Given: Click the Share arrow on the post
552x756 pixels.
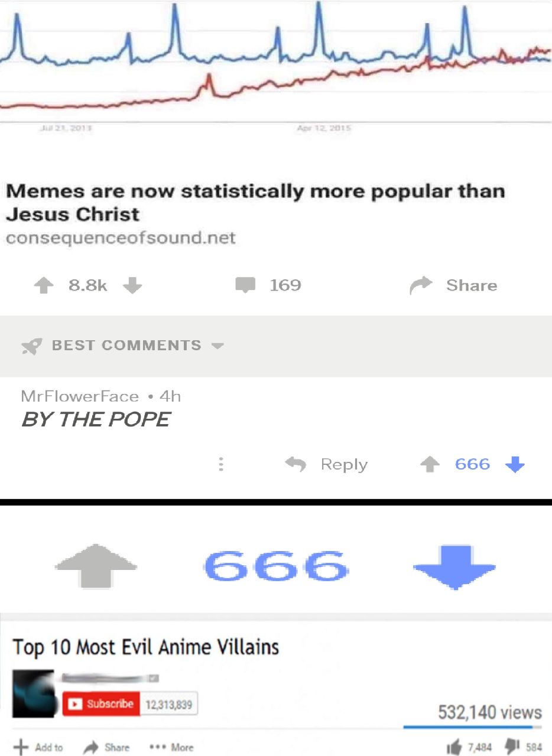Looking at the screenshot, I should tap(418, 286).
